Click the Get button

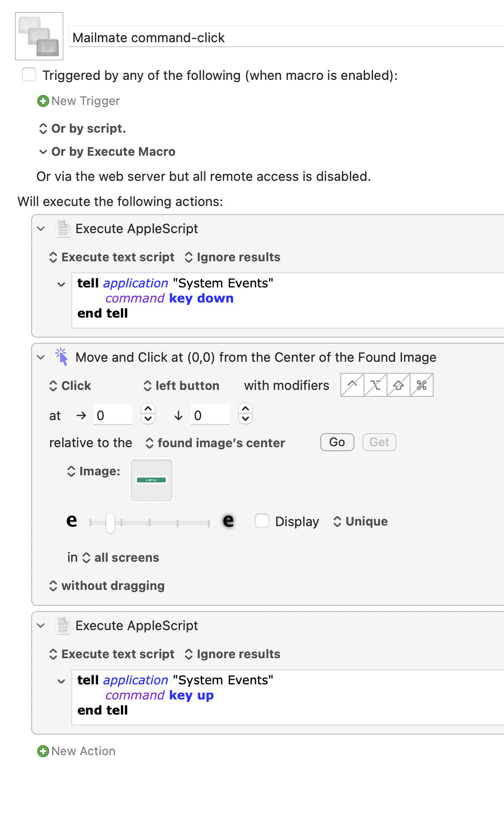[x=380, y=442]
